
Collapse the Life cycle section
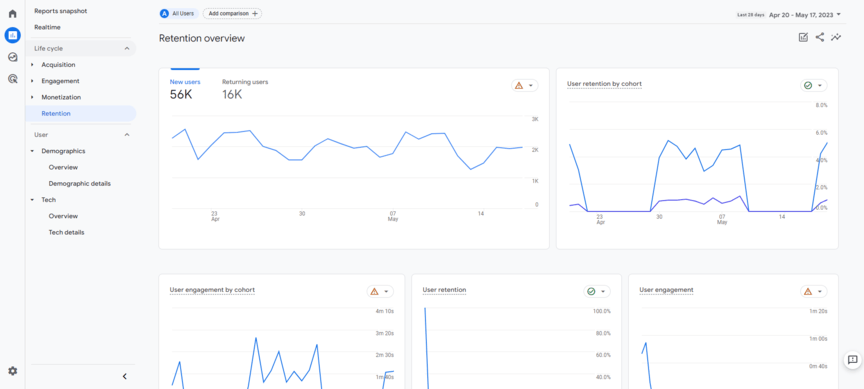pyautogui.click(x=127, y=48)
